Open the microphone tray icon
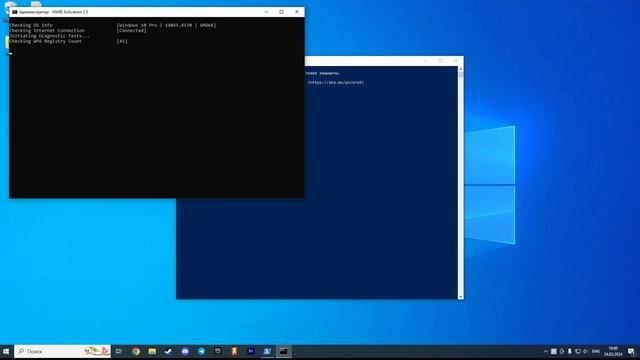 click(569, 351)
